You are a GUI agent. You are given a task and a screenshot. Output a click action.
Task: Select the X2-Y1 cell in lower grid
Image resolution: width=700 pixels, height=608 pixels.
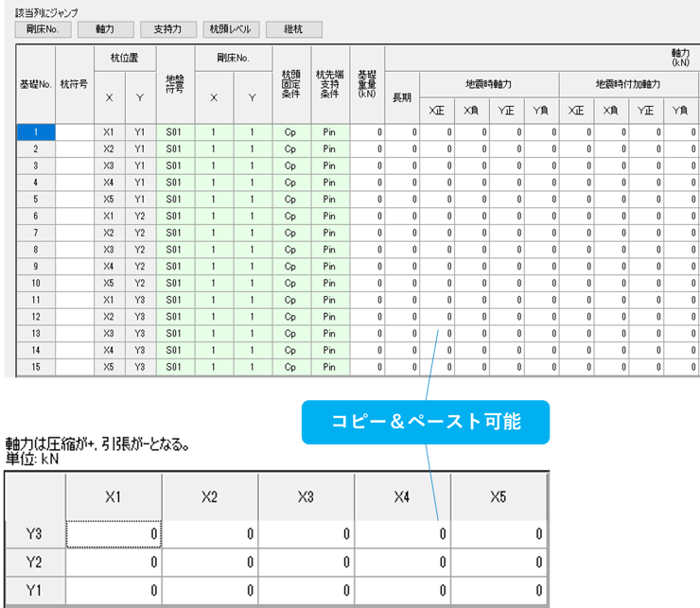210,591
